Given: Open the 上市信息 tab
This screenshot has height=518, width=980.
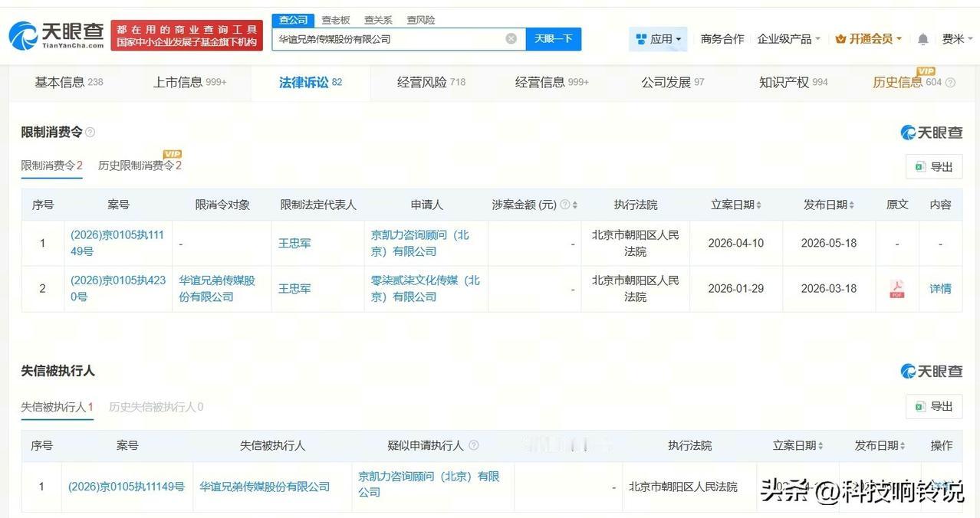Looking at the screenshot, I should click(x=189, y=82).
